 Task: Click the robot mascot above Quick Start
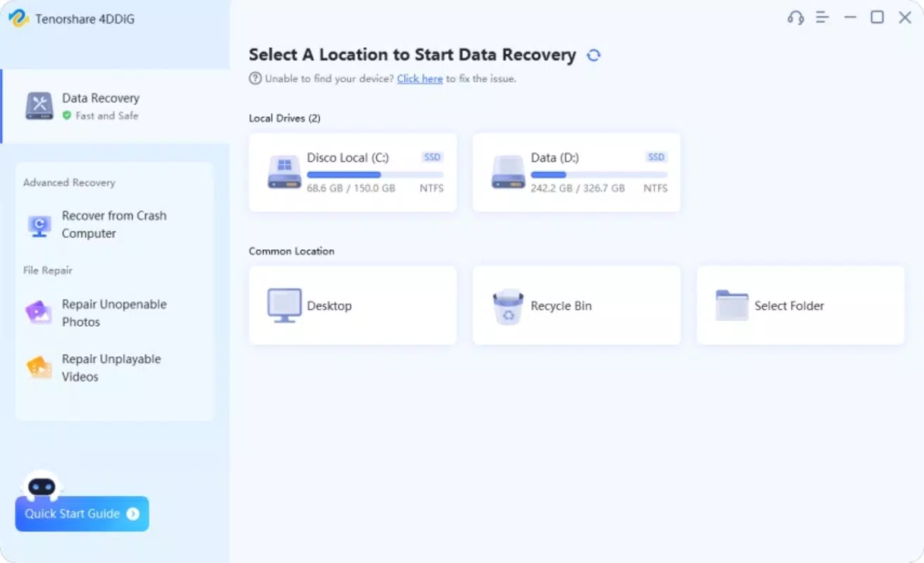click(42, 485)
